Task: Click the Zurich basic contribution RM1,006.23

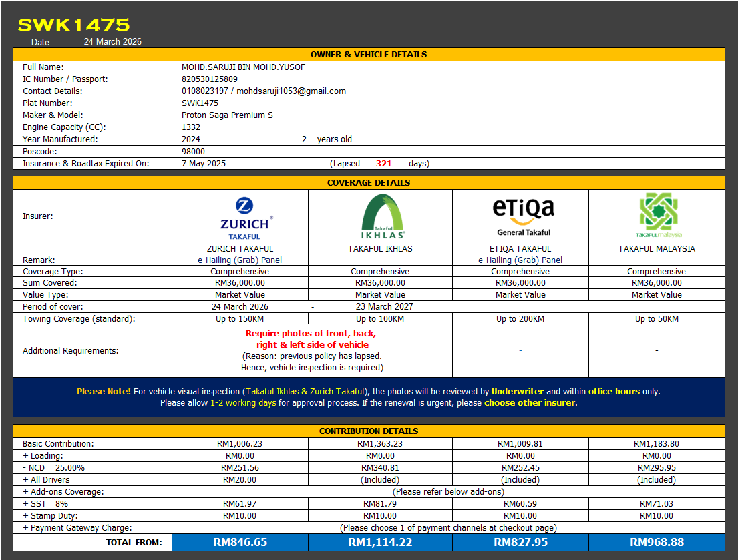Action: click(240, 444)
